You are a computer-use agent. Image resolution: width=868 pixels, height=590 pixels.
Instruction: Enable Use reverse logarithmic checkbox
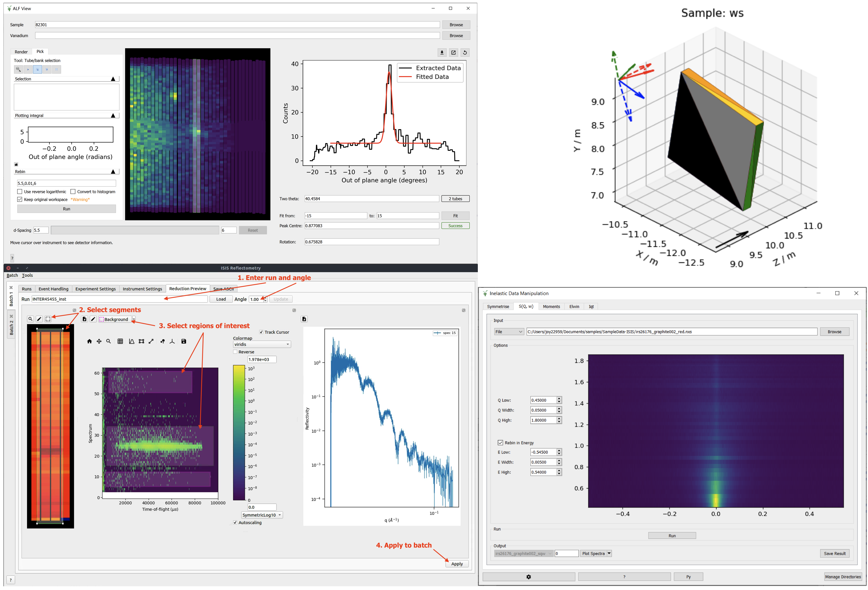[20, 191]
